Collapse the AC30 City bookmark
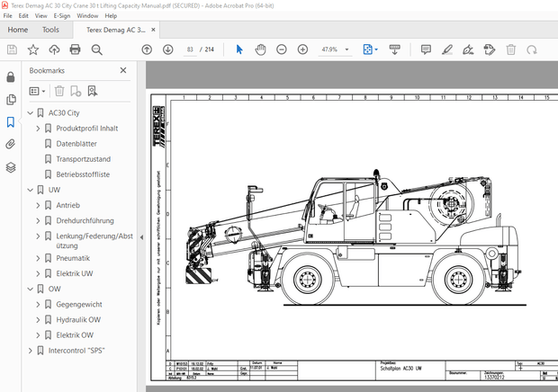Screen dimensions: 558x392 coord(31,113)
